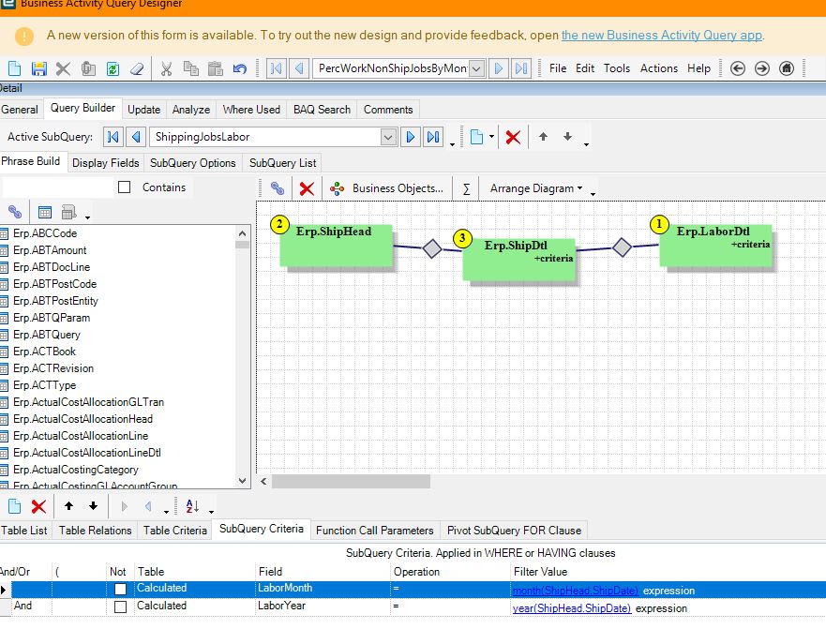Open month(ShipHead.ShipDate) expression link

tap(576, 591)
